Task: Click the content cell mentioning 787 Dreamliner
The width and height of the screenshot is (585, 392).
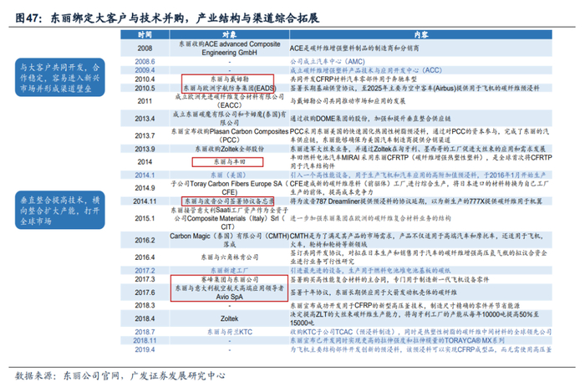Action: (421, 201)
